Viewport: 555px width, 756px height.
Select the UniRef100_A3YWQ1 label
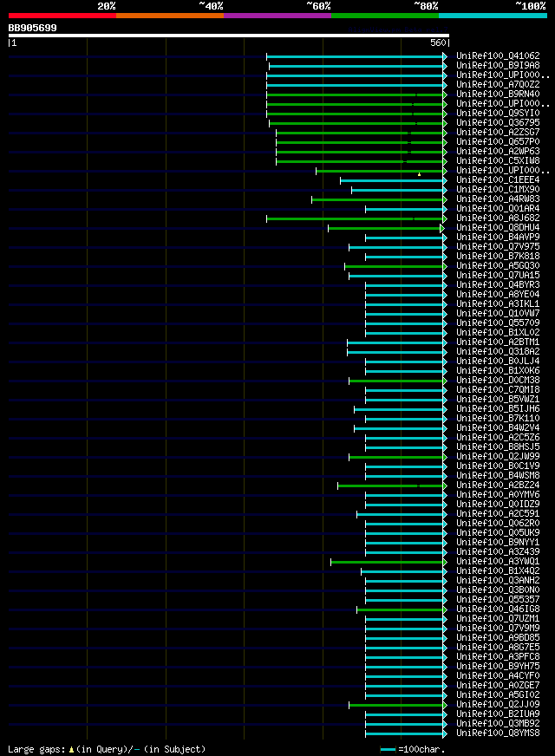[x=498, y=562]
